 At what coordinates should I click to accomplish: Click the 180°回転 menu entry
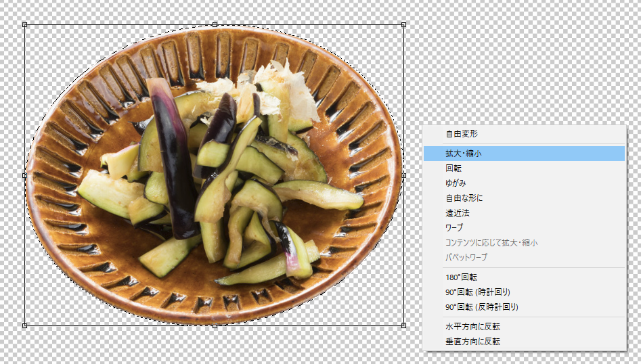(524, 277)
